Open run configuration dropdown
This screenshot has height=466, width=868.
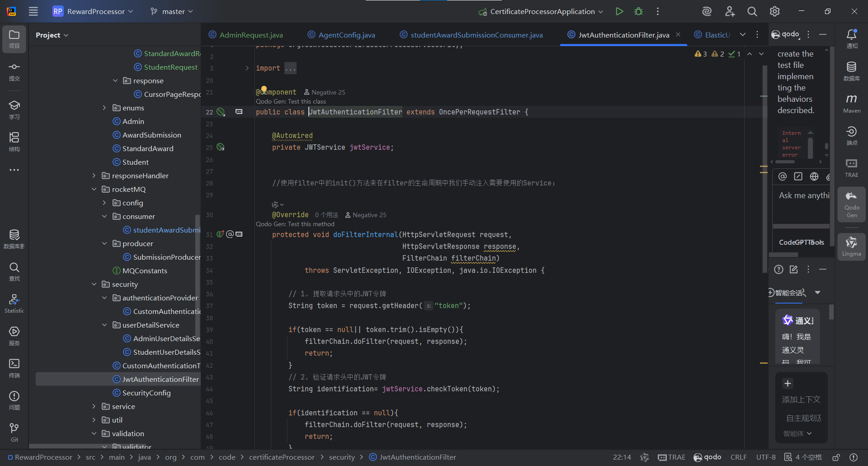coord(541,11)
